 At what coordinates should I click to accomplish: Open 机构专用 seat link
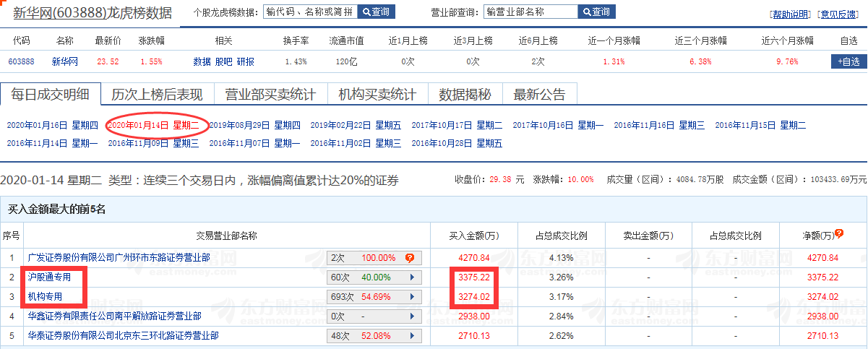click(x=45, y=296)
